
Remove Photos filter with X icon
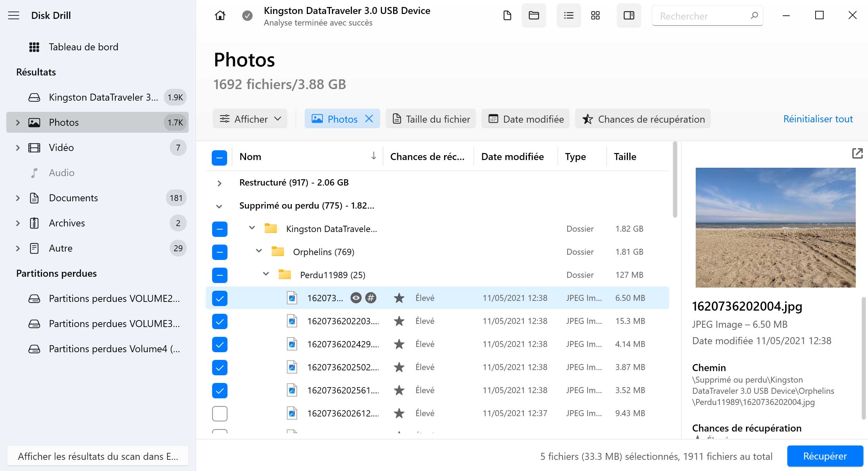(x=369, y=119)
